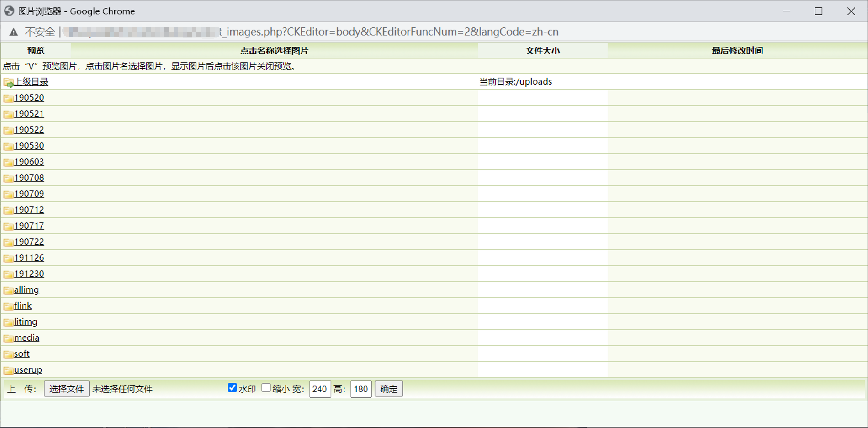Click the 当前目录:/uploads text
This screenshot has width=868, height=428.
[516, 82]
